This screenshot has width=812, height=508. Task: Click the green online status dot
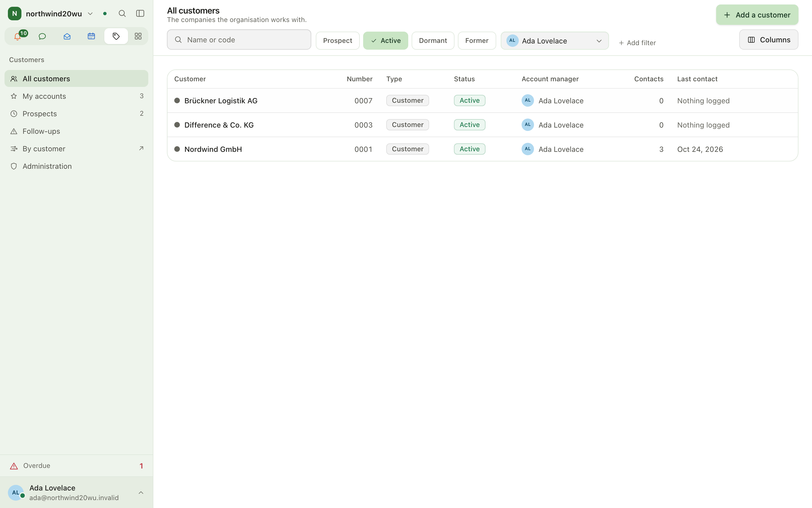coord(105,14)
